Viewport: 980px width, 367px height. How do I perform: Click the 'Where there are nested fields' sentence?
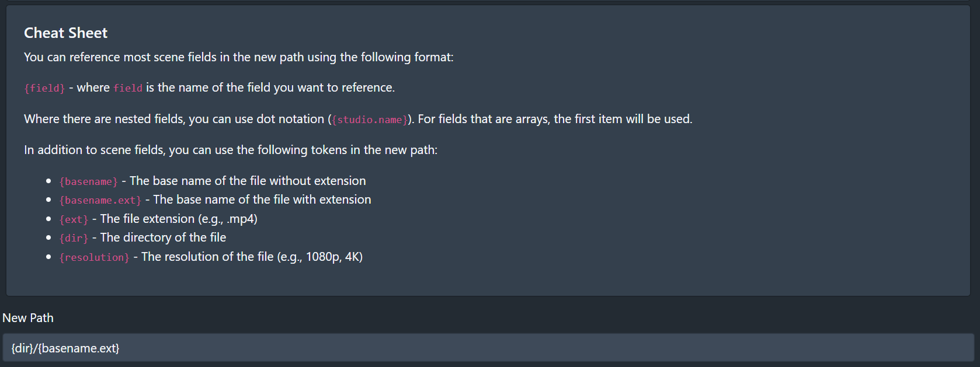pos(173,119)
